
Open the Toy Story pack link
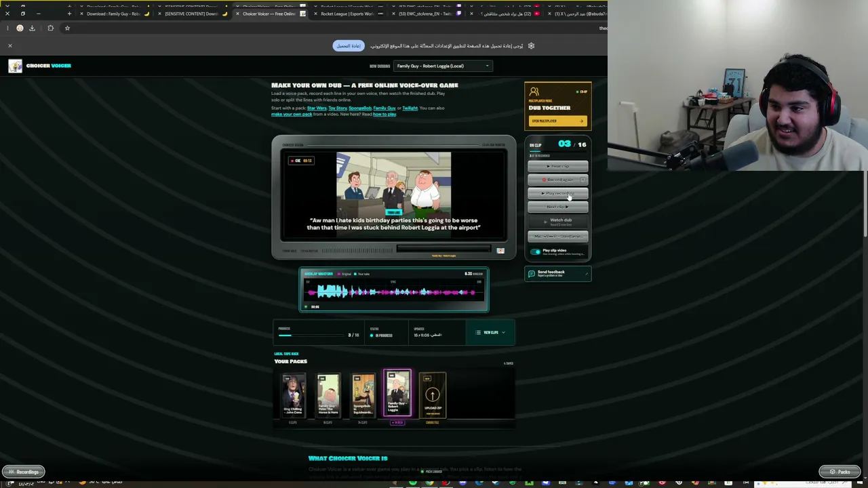(338, 108)
